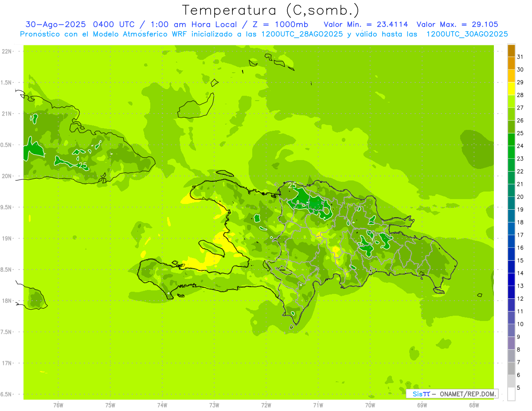Click the "70W" longitude axis label
532x411 pixels.
coord(370,406)
